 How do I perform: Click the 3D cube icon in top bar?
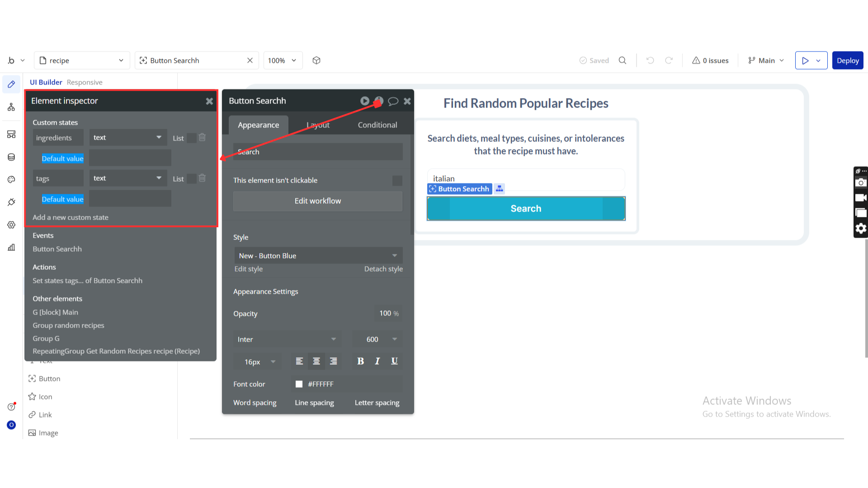pos(316,61)
